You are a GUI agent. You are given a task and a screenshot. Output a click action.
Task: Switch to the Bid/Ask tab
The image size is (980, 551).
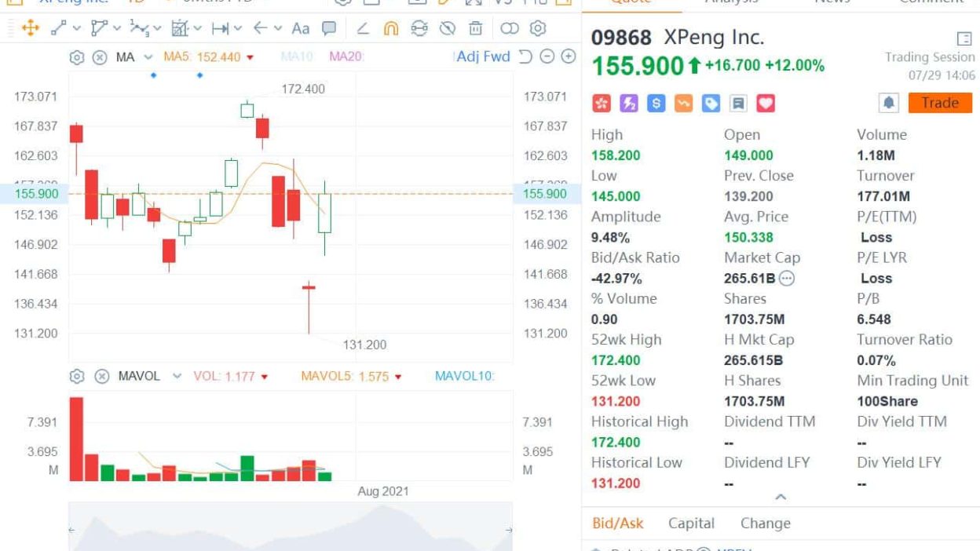click(x=617, y=524)
